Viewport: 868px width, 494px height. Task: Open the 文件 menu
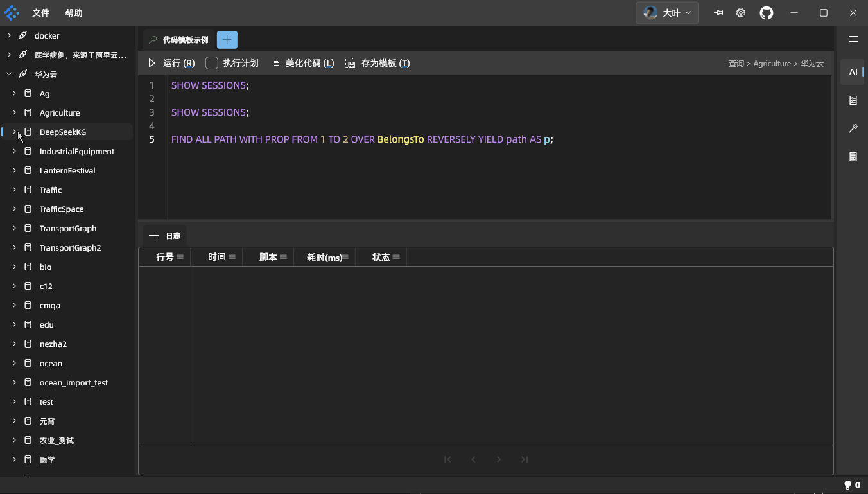point(41,13)
